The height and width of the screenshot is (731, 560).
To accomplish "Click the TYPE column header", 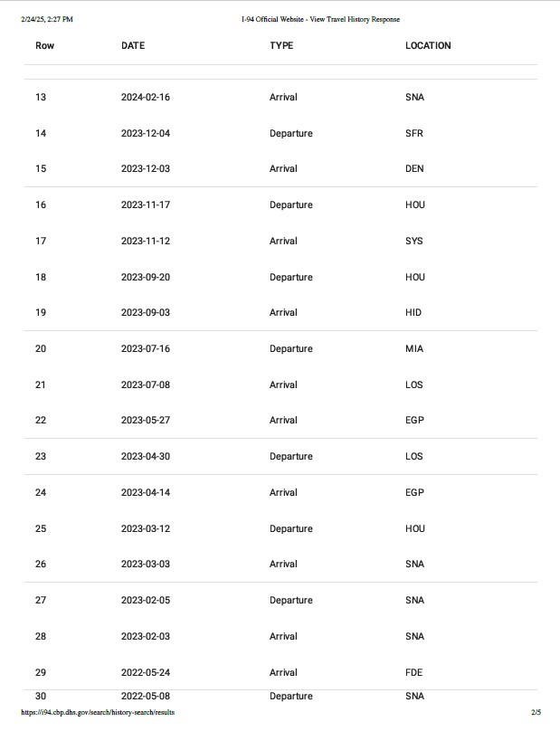I will click(281, 45).
